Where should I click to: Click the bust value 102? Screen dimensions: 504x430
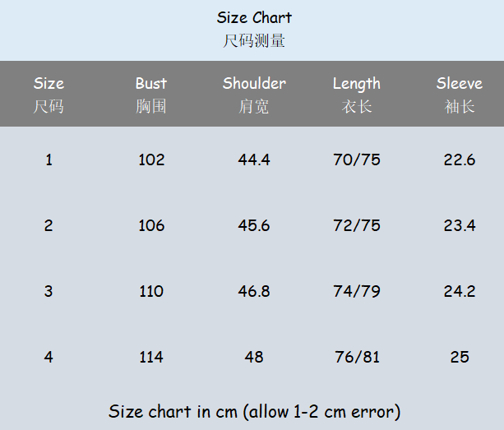(151, 160)
